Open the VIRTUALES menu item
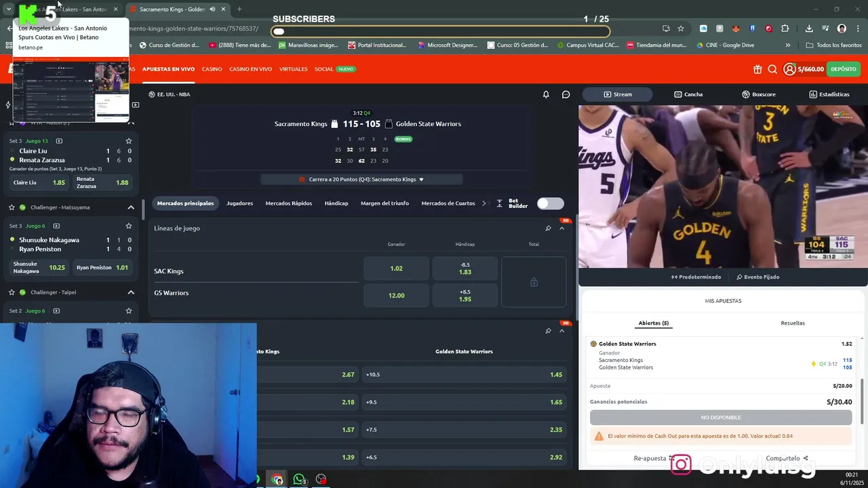Viewport: 868px width, 488px height. tap(294, 69)
